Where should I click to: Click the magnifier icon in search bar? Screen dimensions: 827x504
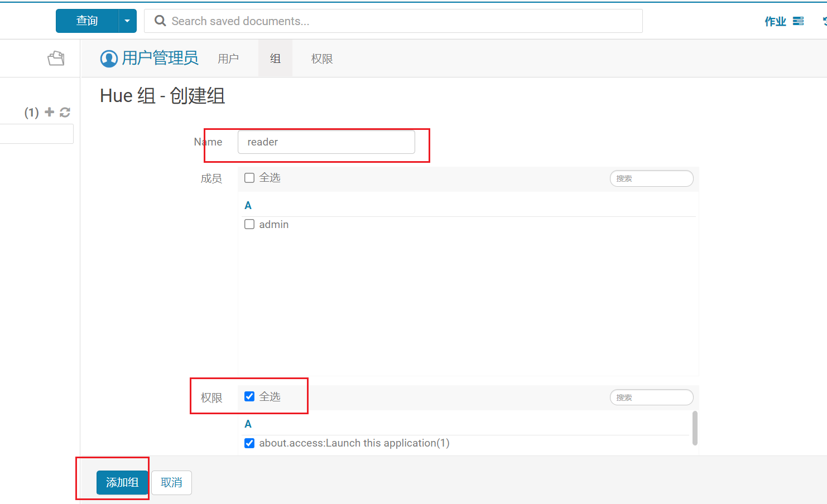coord(160,21)
